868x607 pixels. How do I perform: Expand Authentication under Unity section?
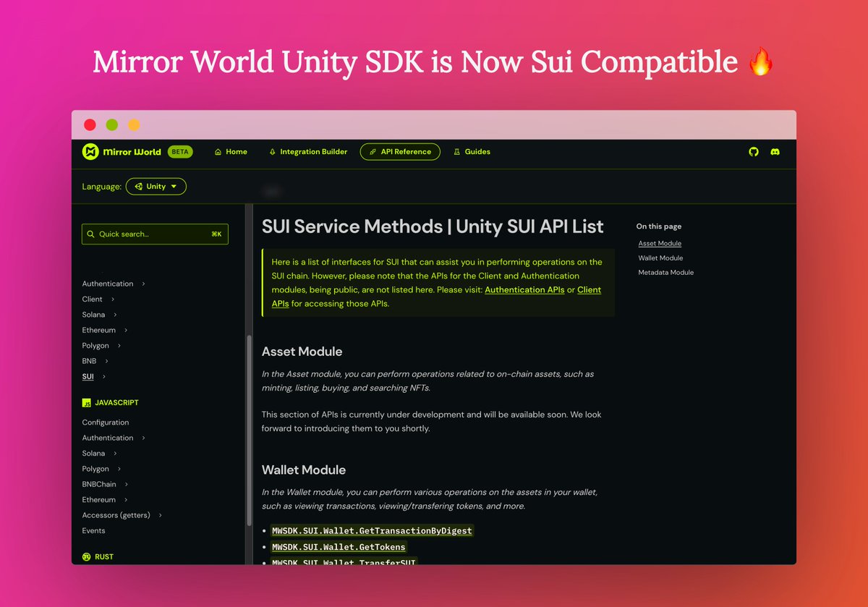click(143, 284)
